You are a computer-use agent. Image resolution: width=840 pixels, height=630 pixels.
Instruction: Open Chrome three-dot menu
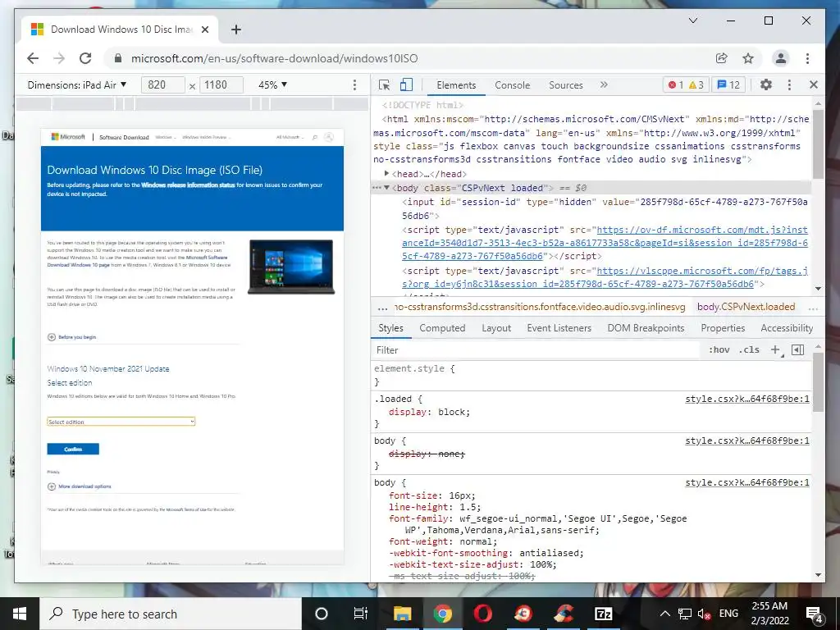click(x=807, y=58)
